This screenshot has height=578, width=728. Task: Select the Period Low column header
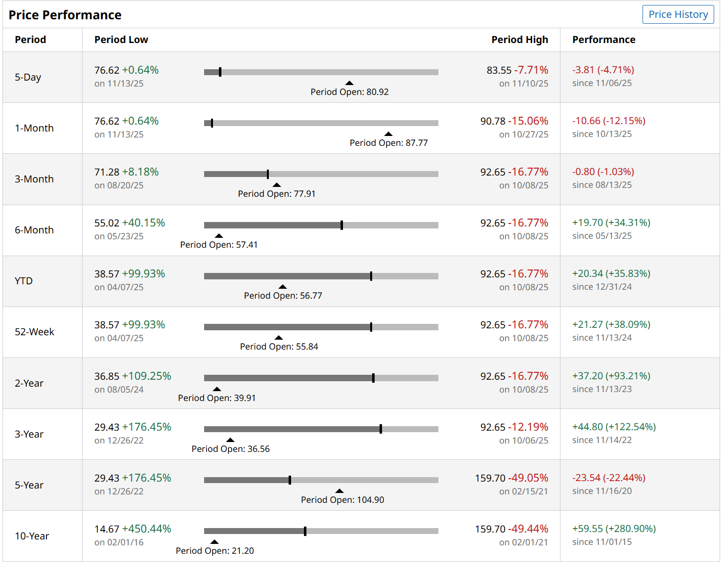(x=121, y=40)
